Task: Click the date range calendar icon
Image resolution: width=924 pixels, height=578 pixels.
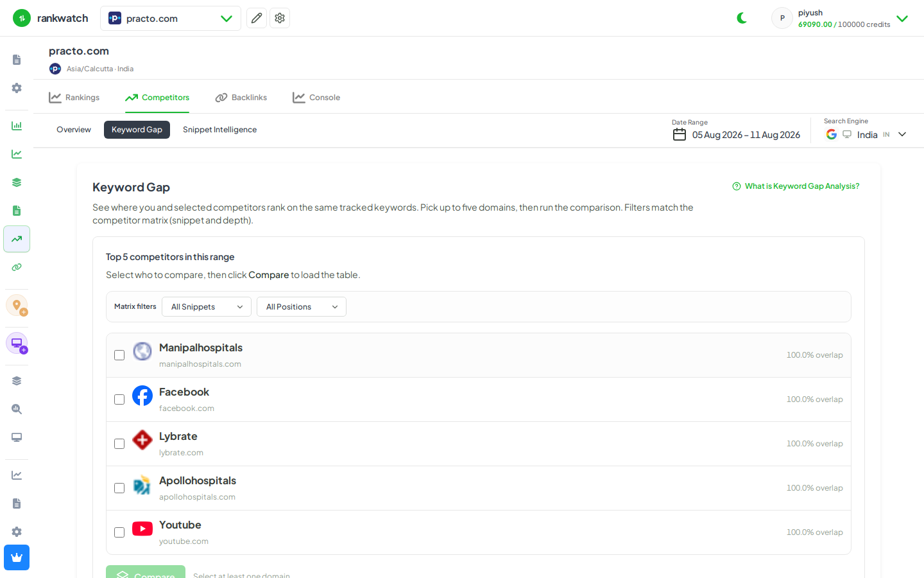Action: coord(680,134)
